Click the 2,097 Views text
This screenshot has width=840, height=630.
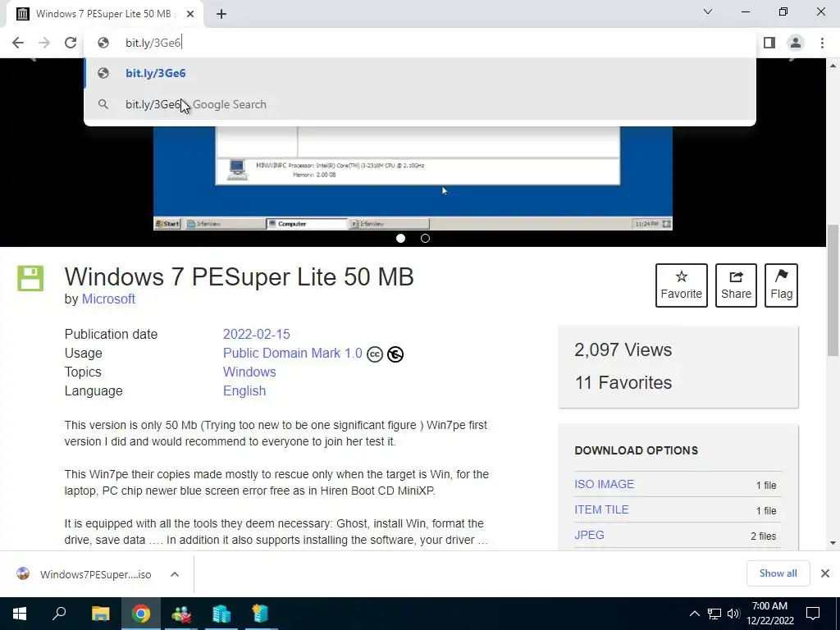click(x=623, y=349)
